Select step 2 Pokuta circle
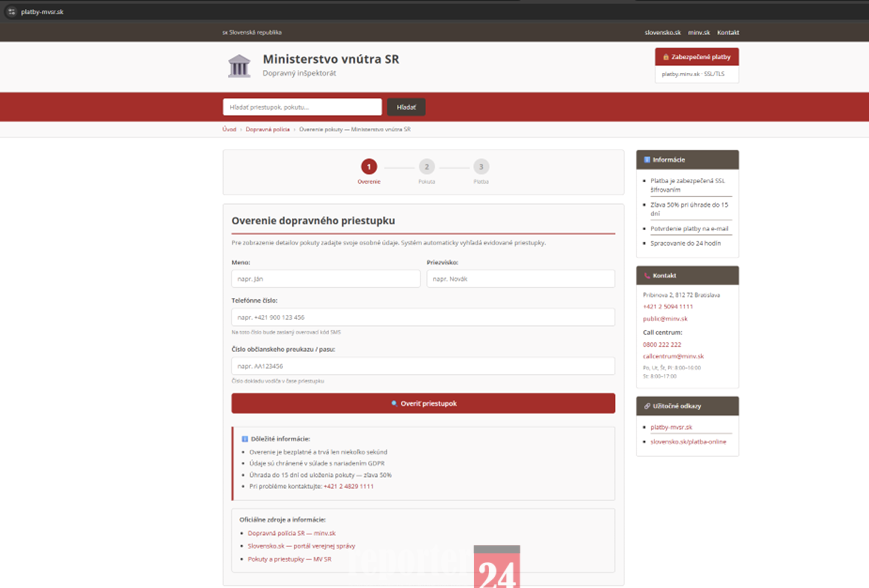This screenshot has height=588, width=869. tap(427, 167)
